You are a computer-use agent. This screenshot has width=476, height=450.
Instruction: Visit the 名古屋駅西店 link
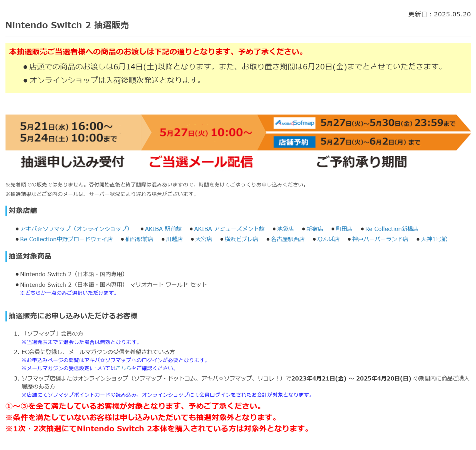(288, 239)
